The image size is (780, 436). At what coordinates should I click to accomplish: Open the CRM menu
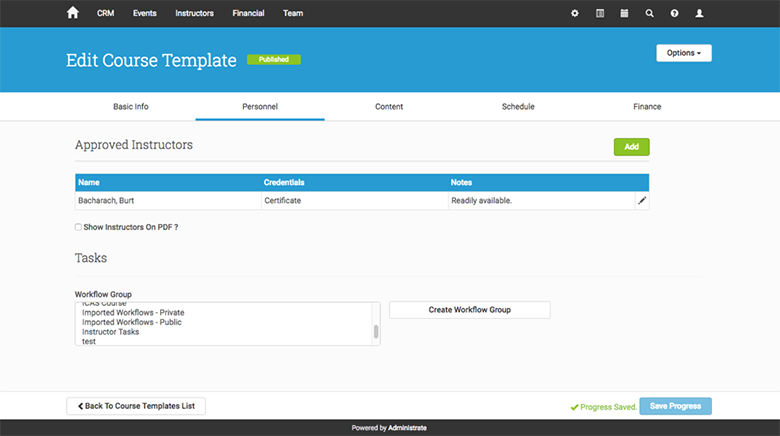(x=105, y=13)
